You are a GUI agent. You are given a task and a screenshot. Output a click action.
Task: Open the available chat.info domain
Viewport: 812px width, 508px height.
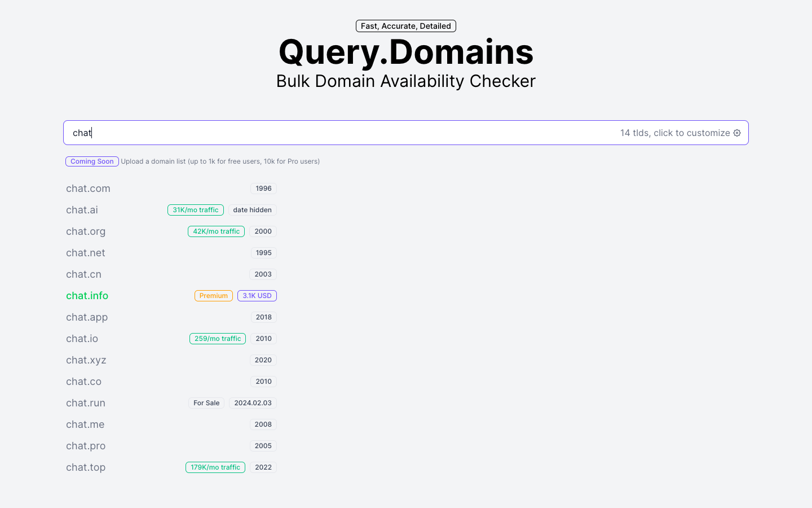click(87, 295)
